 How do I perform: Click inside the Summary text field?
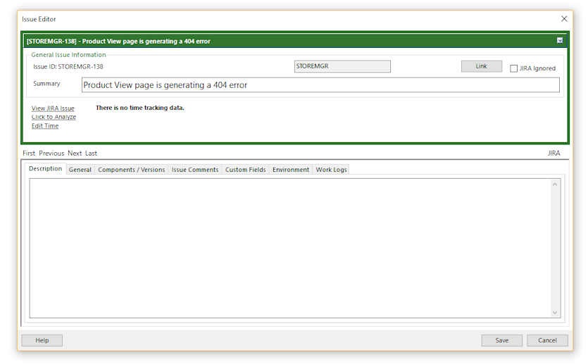(320, 85)
